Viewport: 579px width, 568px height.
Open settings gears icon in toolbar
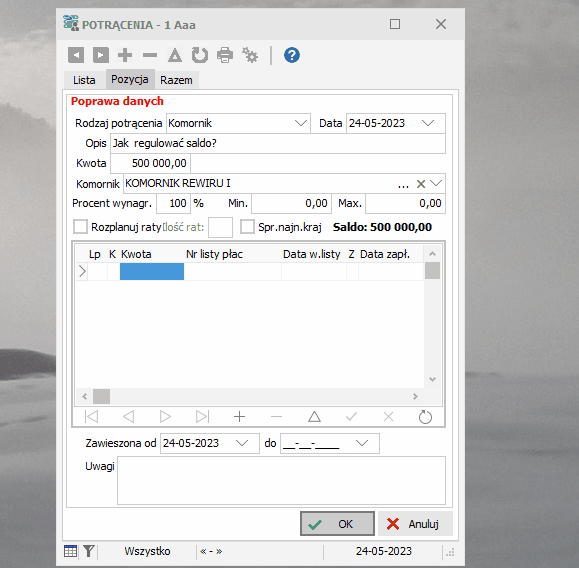[250, 55]
